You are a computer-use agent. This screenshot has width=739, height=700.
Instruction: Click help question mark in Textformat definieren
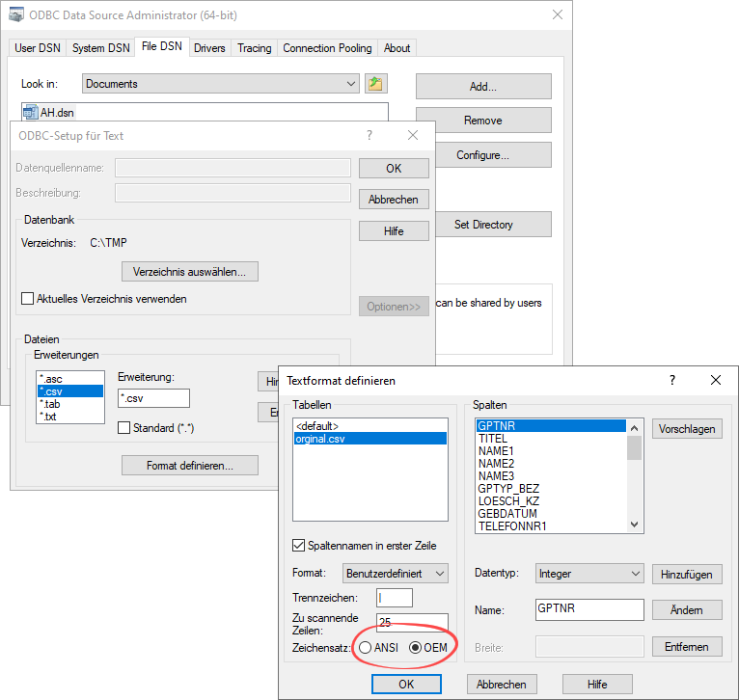(672, 380)
